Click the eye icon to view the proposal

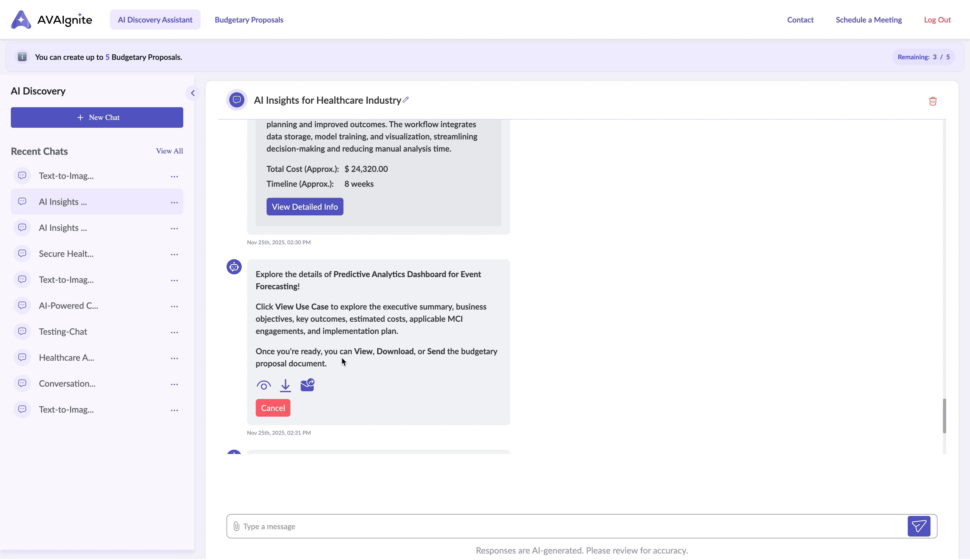264,385
